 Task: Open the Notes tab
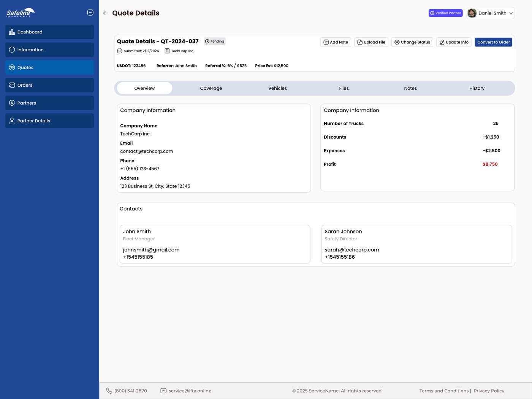(x=410, y=88)
